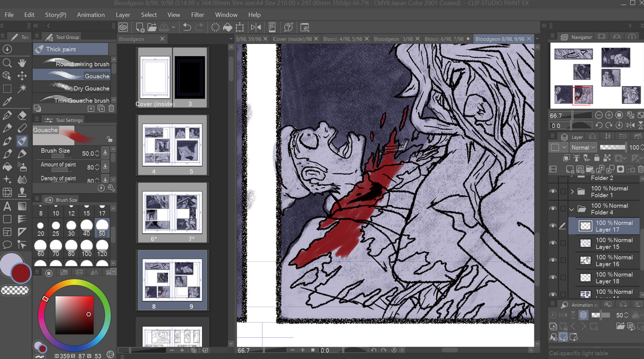Select the Auto select magic wand tool
The width and height of the screenshot is (644, 359).
pos(22,88)
